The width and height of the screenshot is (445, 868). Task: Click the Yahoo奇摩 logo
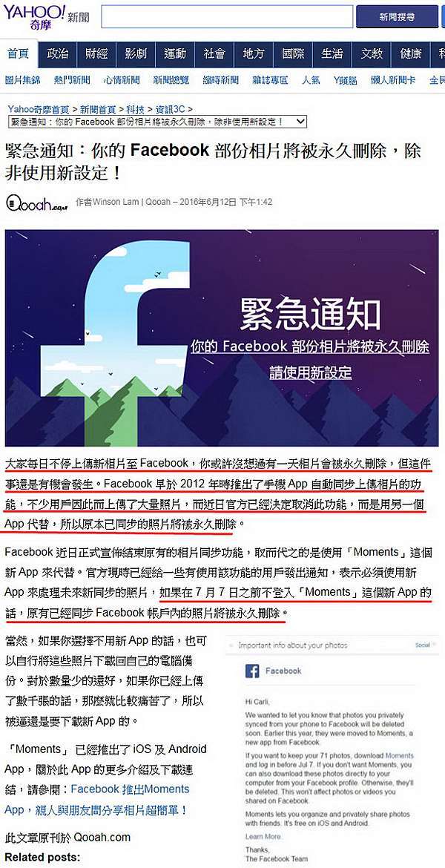[33, 16]
